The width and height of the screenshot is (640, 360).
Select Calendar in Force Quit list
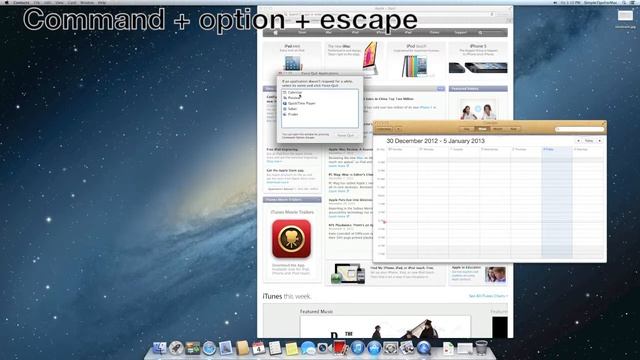click(320, 93)
